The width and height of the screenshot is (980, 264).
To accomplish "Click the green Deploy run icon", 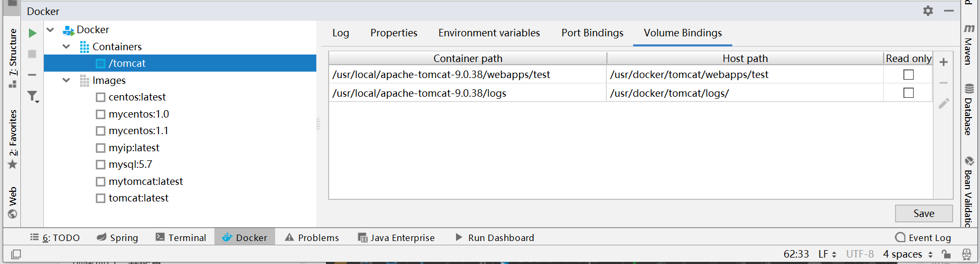I will pyautogui.click(x=33, y=33).
